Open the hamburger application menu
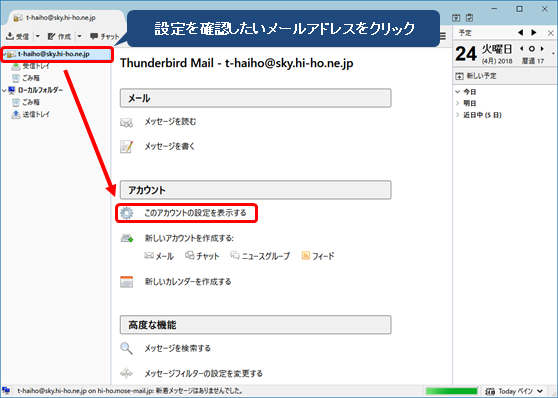This screenshot has height=398, width=558. click(443, 36)
